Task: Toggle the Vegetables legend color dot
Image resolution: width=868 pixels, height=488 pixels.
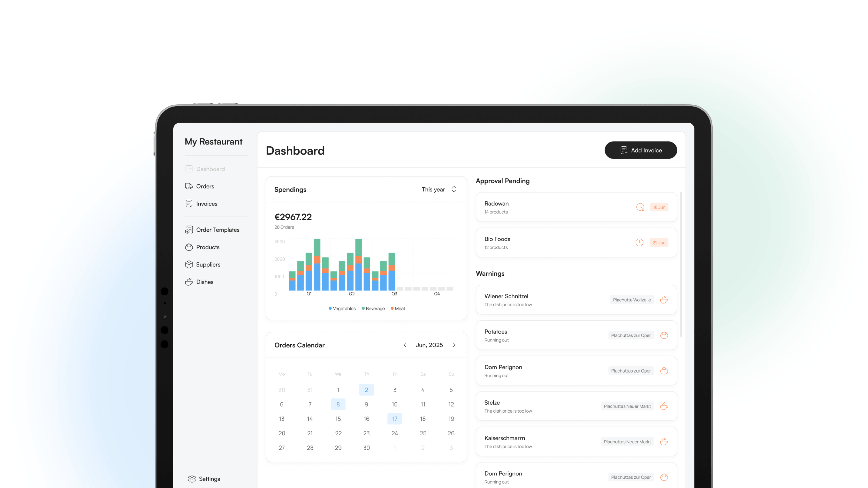Action: (330, 308)
